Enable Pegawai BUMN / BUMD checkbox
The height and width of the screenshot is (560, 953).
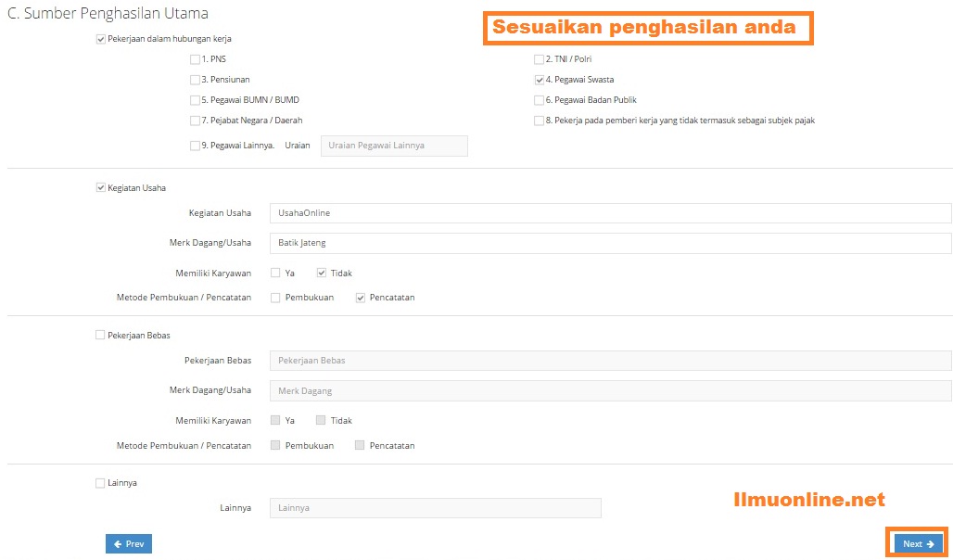pyautogui.click(x=195, y=100)
